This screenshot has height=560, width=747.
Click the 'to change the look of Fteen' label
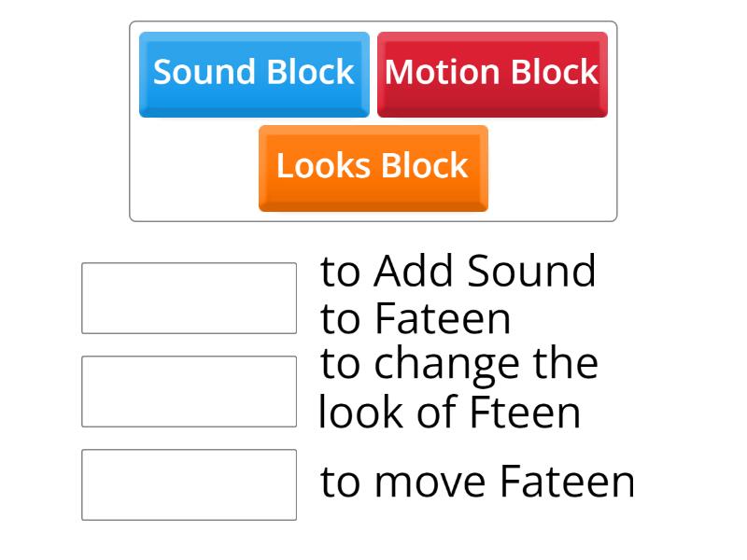(x=458, y=388)
